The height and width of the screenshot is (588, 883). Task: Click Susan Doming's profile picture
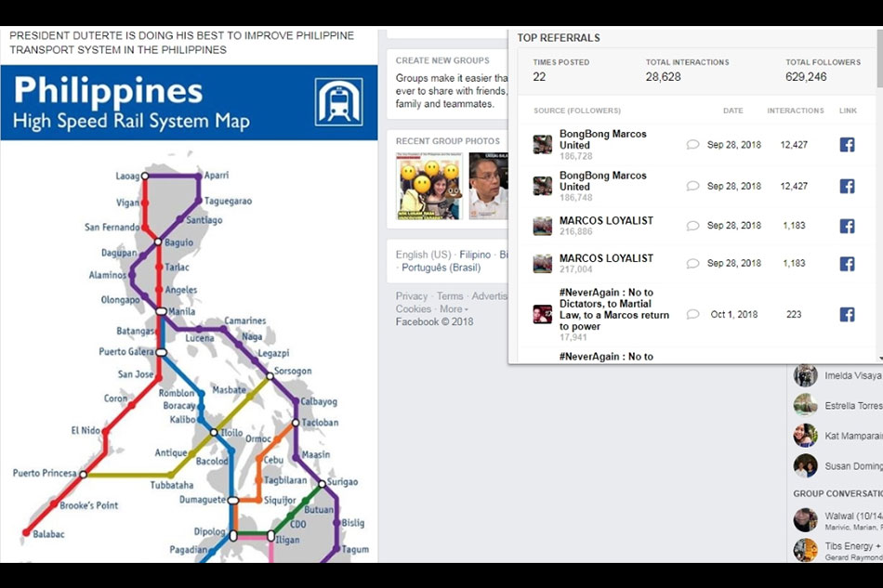pos(805,466)
